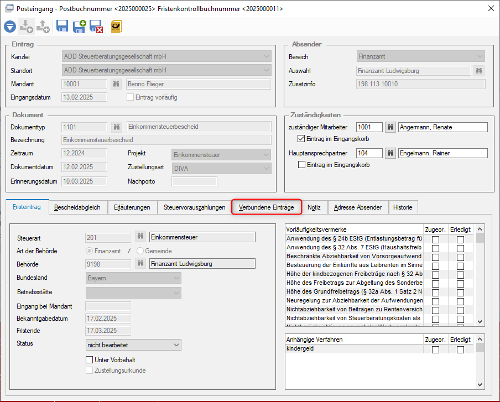Click the Eingang bei Mandant field

tap(108, 306)
